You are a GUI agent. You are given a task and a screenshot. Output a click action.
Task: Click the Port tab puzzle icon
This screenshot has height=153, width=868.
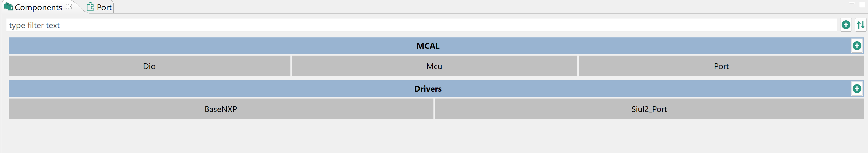(90, 7)
